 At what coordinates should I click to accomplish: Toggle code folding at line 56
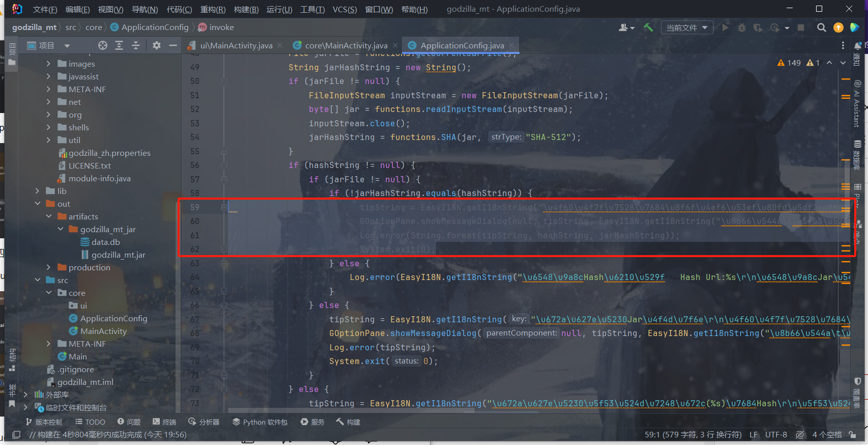tap(224, 165)
